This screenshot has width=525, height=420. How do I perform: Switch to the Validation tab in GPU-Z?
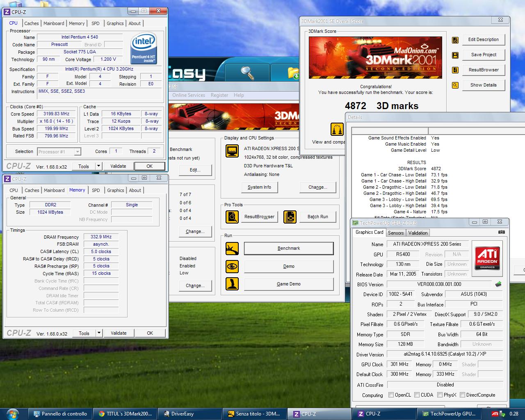coord(418,233)
